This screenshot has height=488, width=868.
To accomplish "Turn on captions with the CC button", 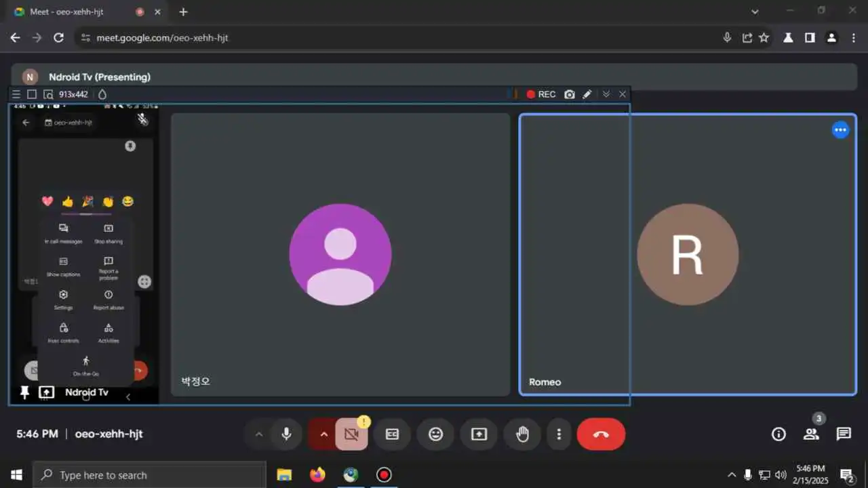I will [x=392, y=434].
